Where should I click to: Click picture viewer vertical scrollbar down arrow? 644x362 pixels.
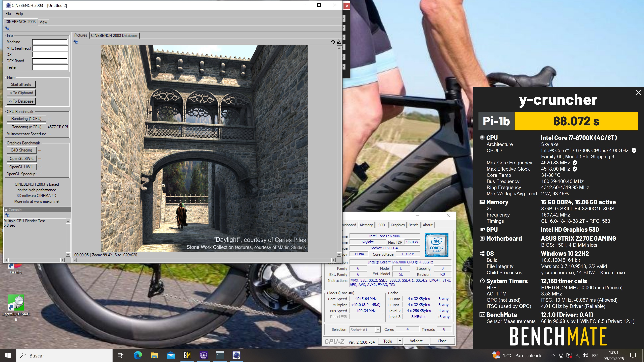(x=339, y=255)
